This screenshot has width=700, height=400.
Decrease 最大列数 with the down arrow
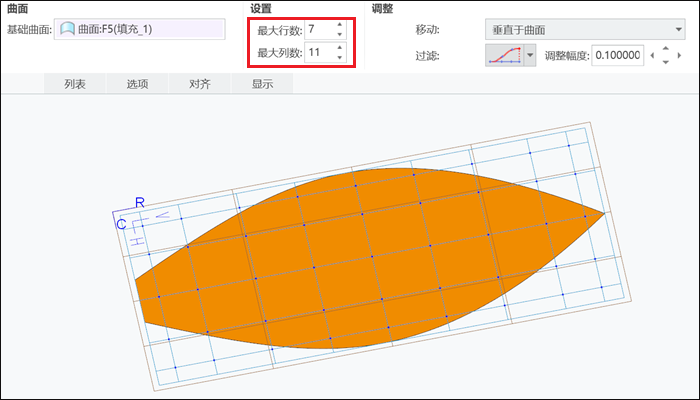[x=340, y=57]
